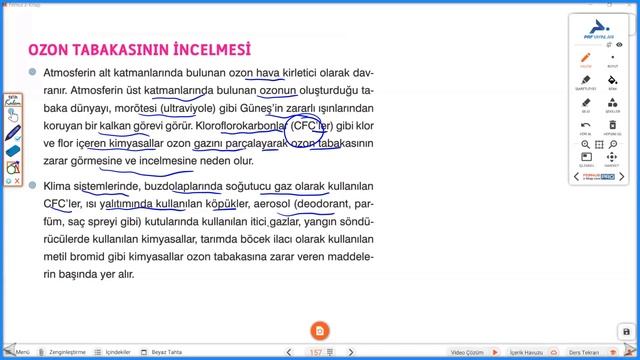The image size is (640, 360).
Task: Go to next tool page arrow
Action: [622, 177]
